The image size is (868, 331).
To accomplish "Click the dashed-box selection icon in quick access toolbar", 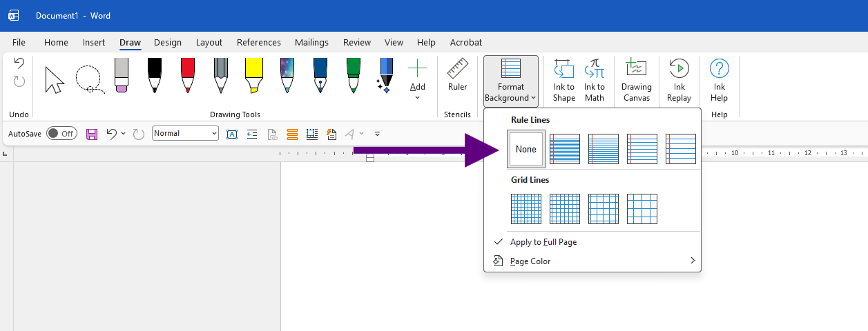I will pyautogui.click(x=312, y=134).
